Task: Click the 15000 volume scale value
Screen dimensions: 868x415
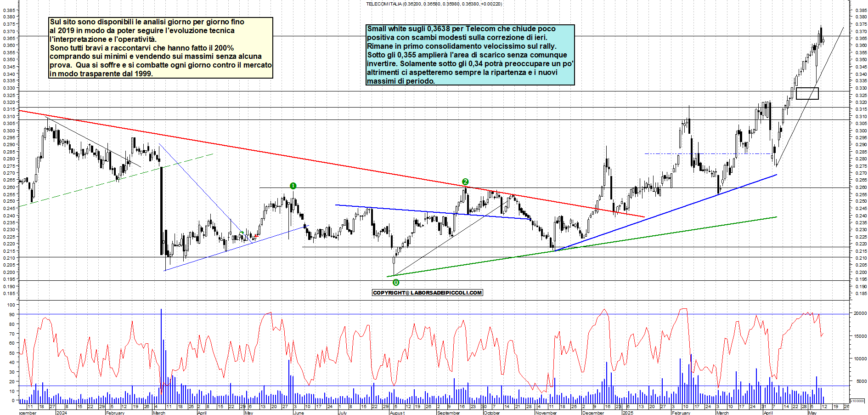Action: pos(860,336)
